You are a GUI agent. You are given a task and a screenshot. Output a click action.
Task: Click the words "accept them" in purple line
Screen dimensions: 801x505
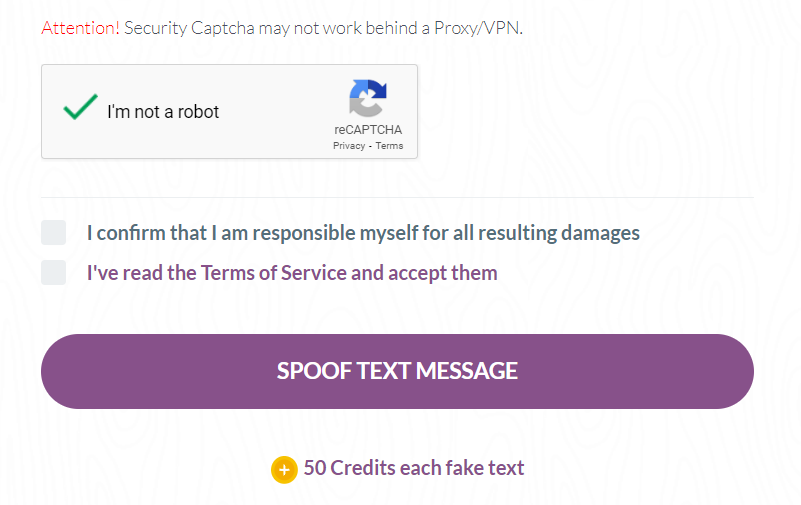tap(443, 273)
